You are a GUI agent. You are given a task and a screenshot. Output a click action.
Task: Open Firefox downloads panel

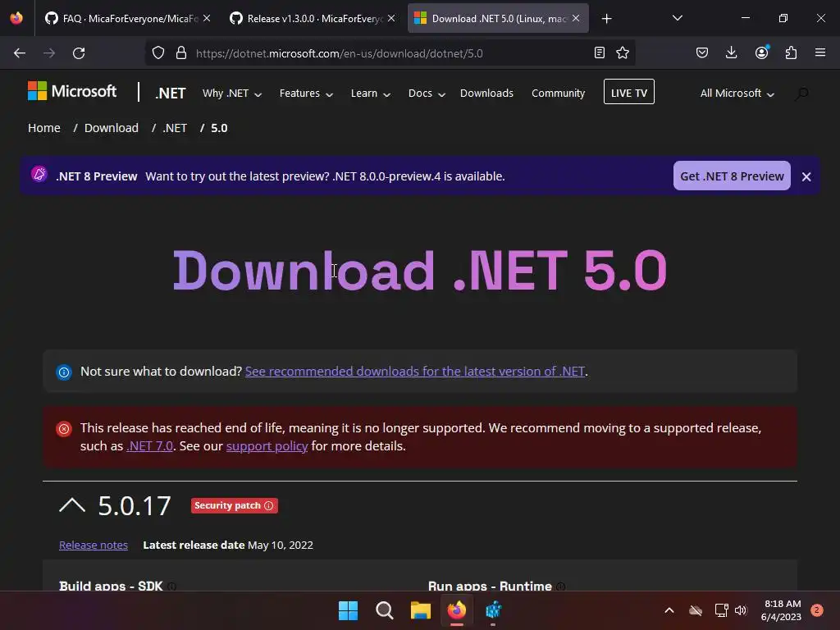coord(731,53)
